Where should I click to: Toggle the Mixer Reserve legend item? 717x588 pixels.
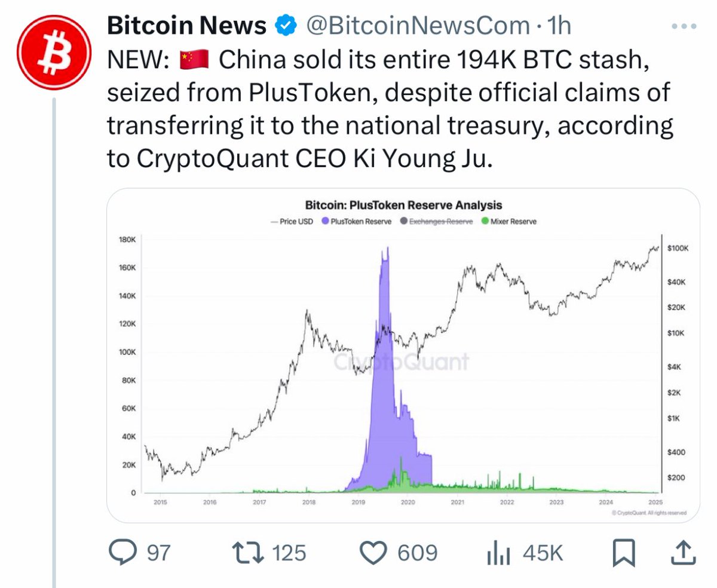[x=507, y=220]
